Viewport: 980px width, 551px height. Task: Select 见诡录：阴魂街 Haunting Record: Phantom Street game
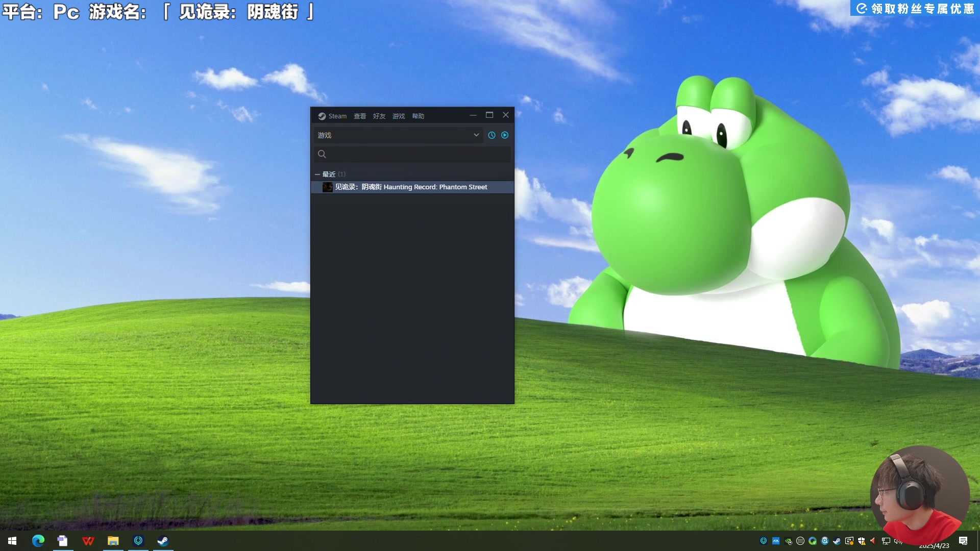(x=412, y=187)
